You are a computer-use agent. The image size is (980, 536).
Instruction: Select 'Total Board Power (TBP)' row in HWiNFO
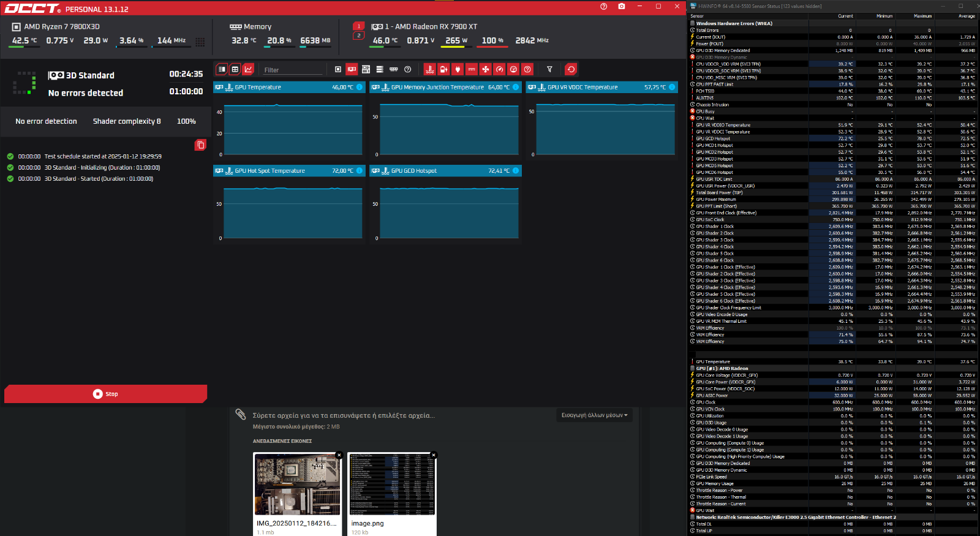[x=834, y=192]
